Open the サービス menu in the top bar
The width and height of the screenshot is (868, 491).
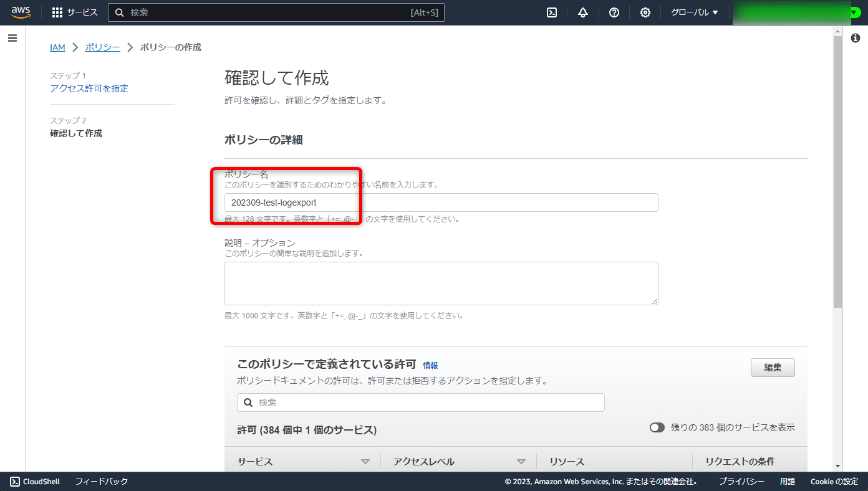tap(80, 12)
